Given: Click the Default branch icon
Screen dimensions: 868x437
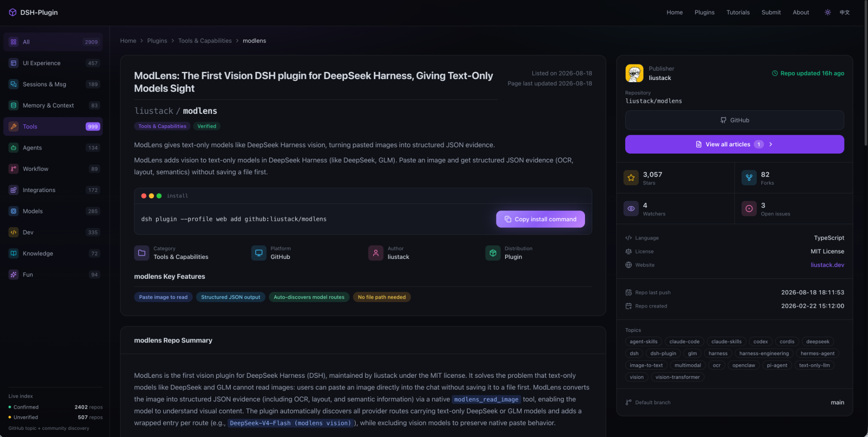Looking at the screenshot, I should [x=628, y=402].
